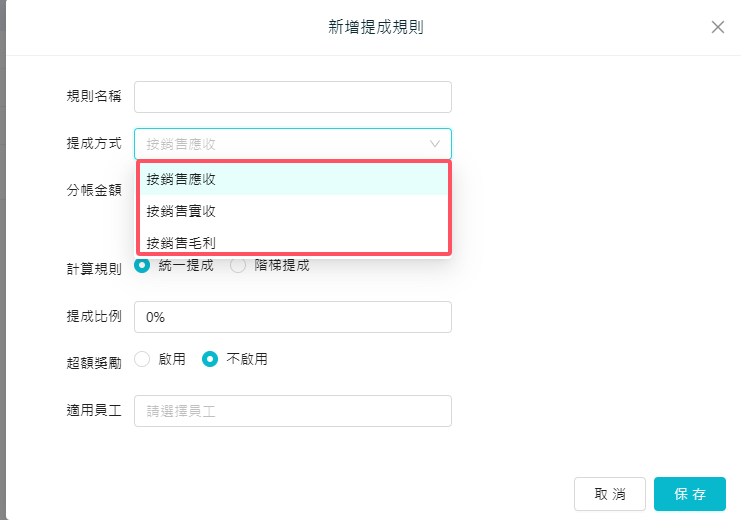Choose 按銷售實收 from the list
741x520 pixels.
(181, 211)
